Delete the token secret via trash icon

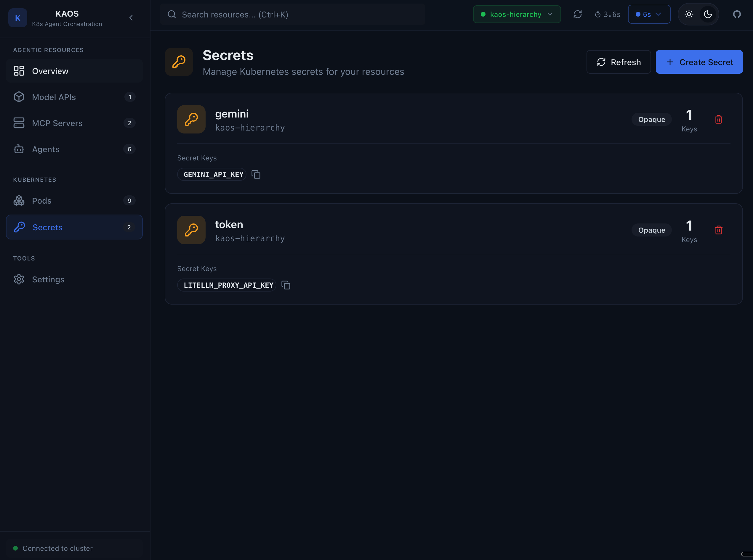click(718, 230)
